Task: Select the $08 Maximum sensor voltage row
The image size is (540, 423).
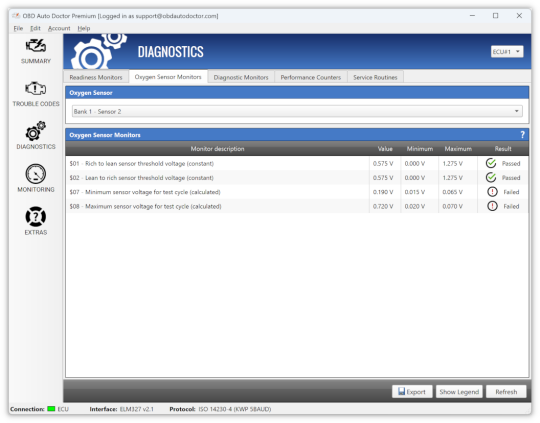Action: (297, 206)
